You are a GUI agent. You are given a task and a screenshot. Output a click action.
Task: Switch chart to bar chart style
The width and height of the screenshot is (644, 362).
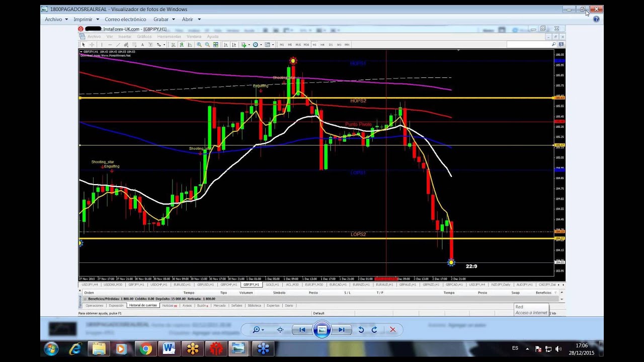pyautogui.click(x=174, y=45)
